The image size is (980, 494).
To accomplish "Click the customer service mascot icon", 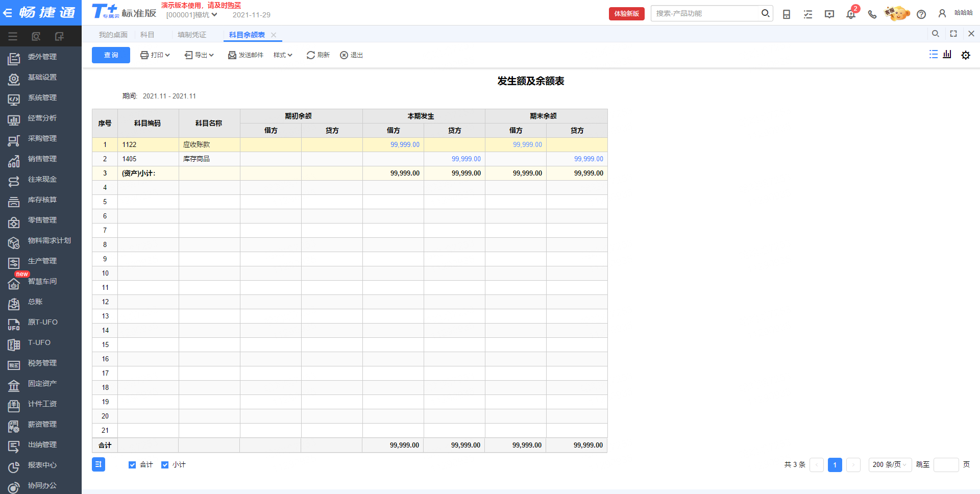I will pos(897,13).
